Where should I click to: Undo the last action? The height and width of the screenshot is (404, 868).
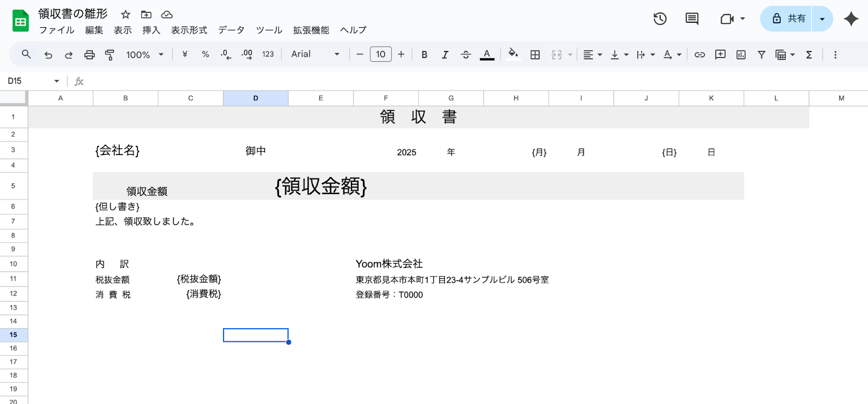pyautogui.click(x=48, y=55)
